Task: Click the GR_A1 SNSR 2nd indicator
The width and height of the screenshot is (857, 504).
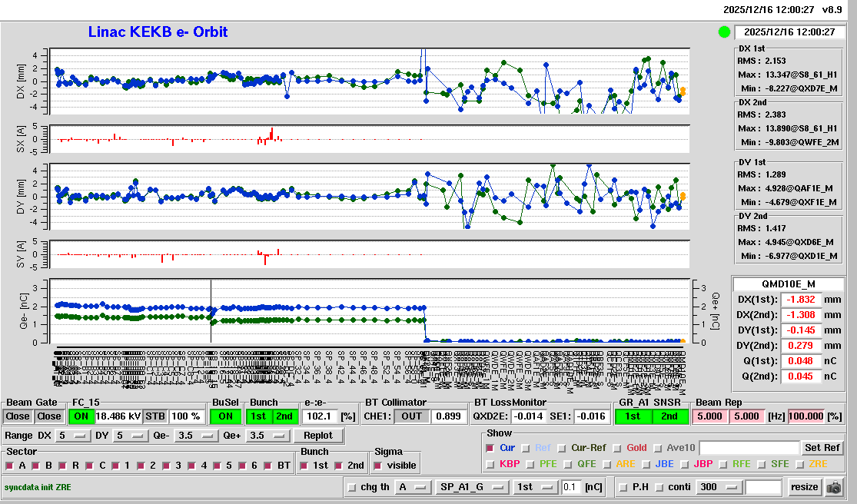Action: click(x=669, y=416)
